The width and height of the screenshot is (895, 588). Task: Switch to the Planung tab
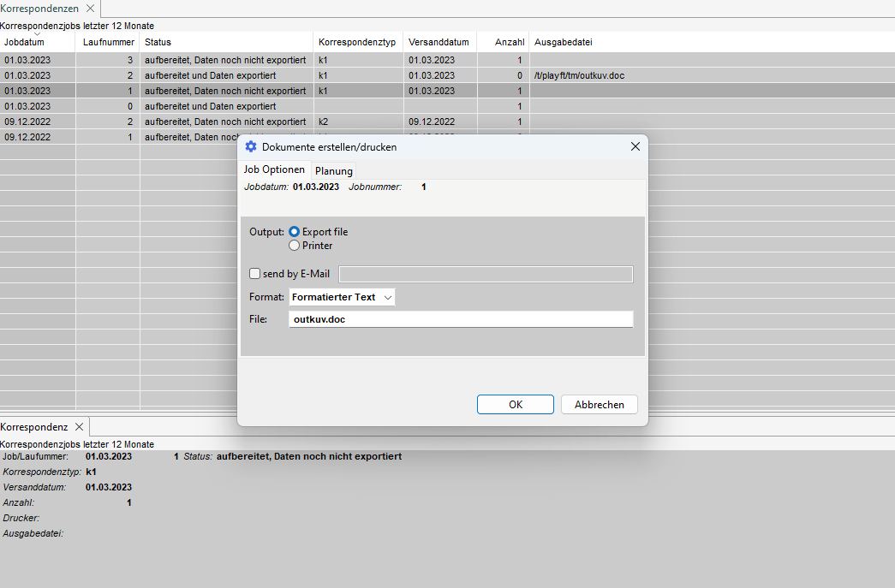click(x=333, y=171)
